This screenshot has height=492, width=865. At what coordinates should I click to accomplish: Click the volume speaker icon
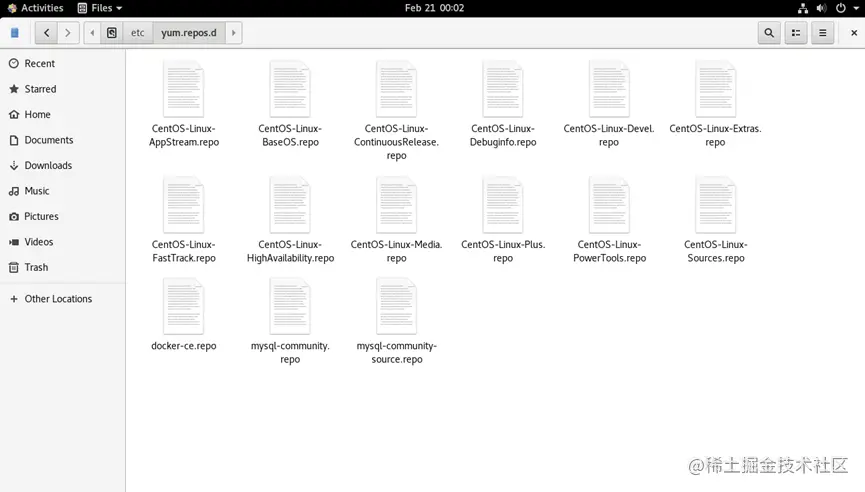[821, 8]
